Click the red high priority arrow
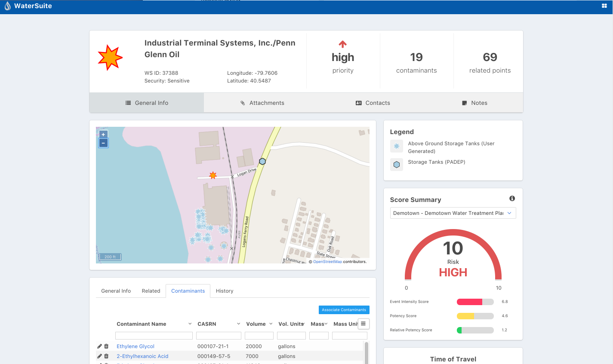This screenshot has width=613, height=364. [343, 44]
